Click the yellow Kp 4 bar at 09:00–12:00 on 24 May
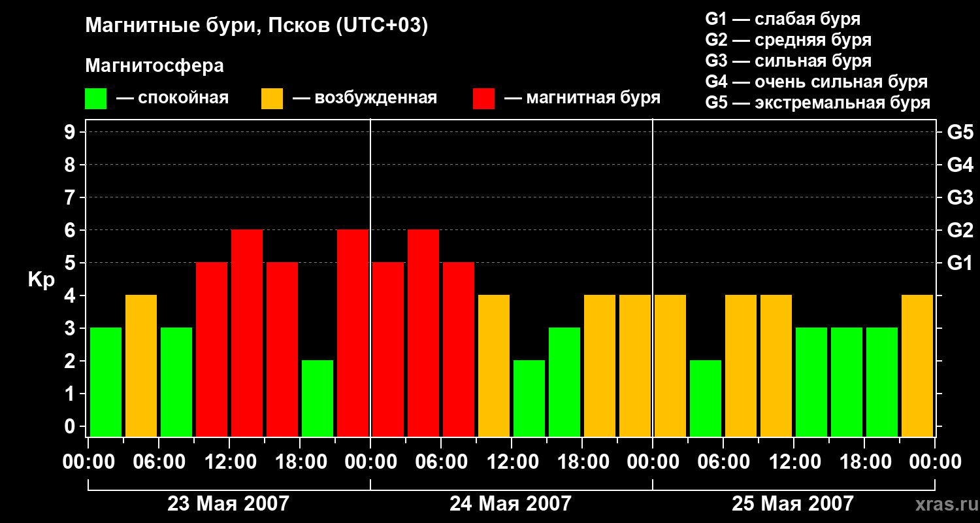Image resolution: width=980 pixels, height=523 pixels. (x=494, y=365)
